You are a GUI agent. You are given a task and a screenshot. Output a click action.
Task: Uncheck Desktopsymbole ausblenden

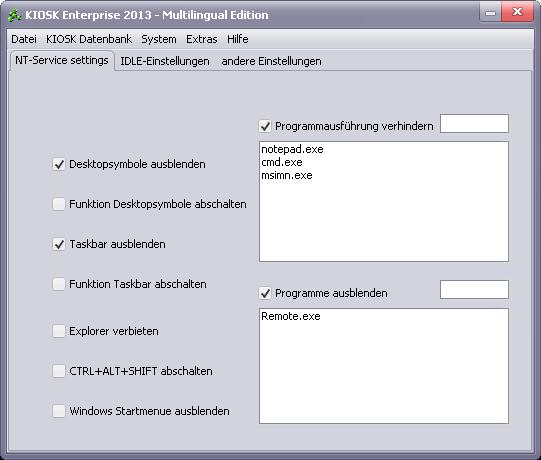pyautogui.click(x=59, y=164)
